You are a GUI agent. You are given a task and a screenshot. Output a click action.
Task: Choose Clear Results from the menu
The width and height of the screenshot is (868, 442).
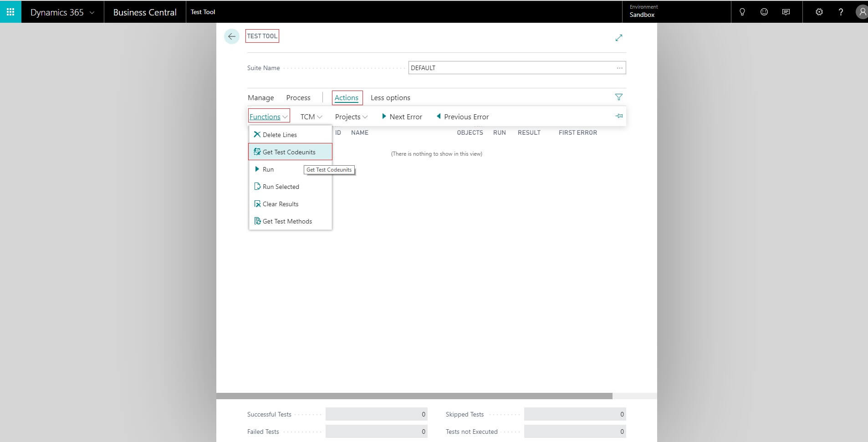tap(280, 204)
